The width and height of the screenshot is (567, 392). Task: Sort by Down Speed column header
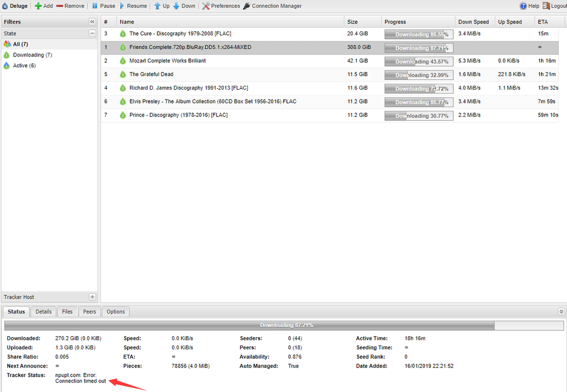[x=475, y=22]
